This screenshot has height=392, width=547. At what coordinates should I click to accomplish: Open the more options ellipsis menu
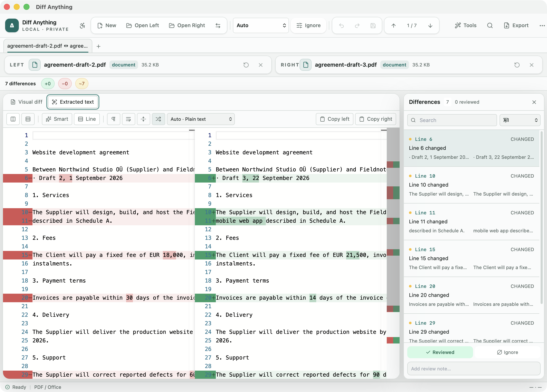(542, 25)
